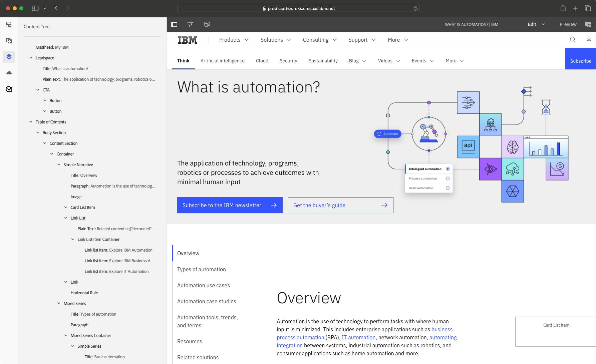Collapse the Body Section node
Viewport: 596px width, 364px height.
click(38, 132)
